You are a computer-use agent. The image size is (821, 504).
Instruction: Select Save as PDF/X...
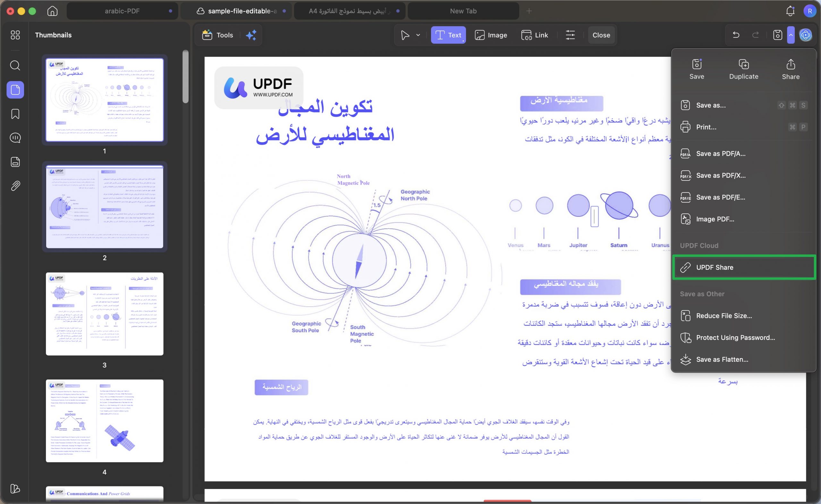coord(744,175)
